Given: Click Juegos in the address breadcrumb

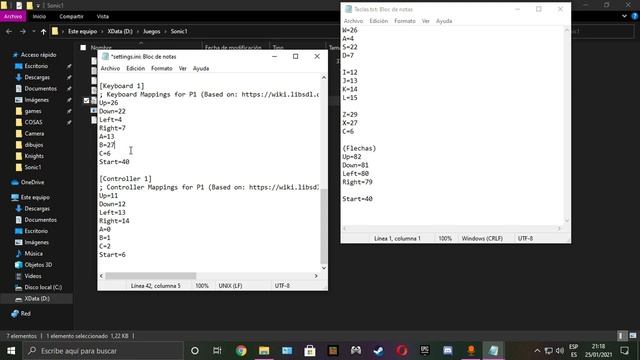Looking at the screenshot, I should [151, 31].
